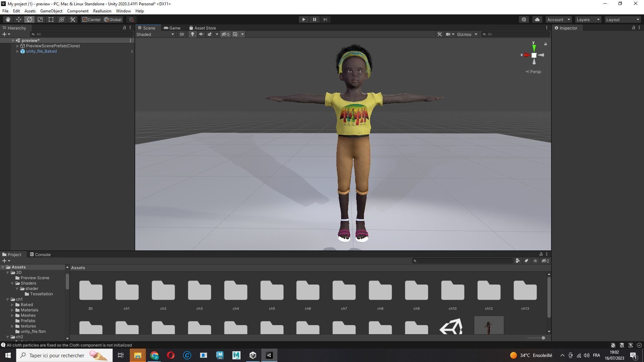The width and height of the screenshot is (644, 362).
Task: Switch to the Game tab
Action: (x=172, y=28)
